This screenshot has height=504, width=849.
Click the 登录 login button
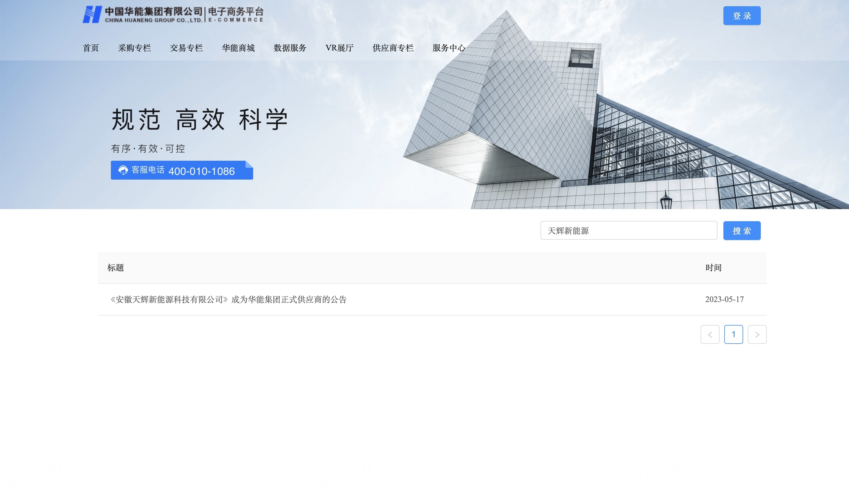pos(742,16)
